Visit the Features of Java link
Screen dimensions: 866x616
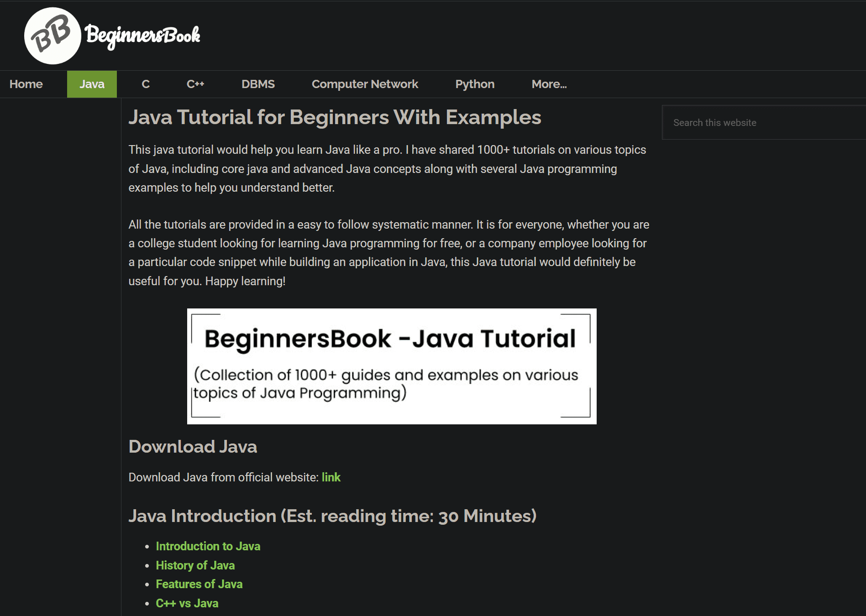tap(199, 584)
